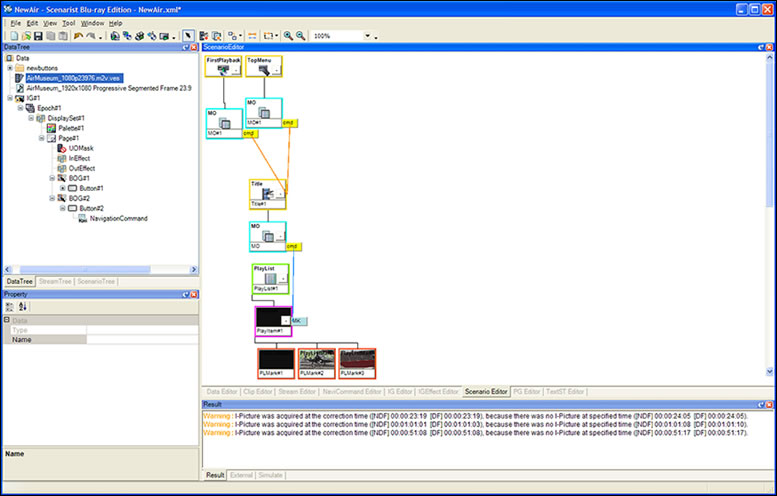
Task: Click the Alphabetical sort icon in Property panel
Action: click(23, 307)
